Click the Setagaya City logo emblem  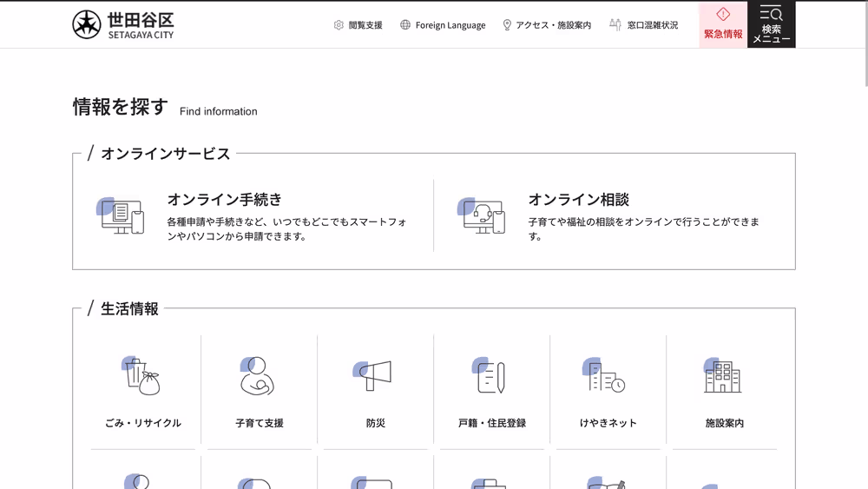pos(87,24)
